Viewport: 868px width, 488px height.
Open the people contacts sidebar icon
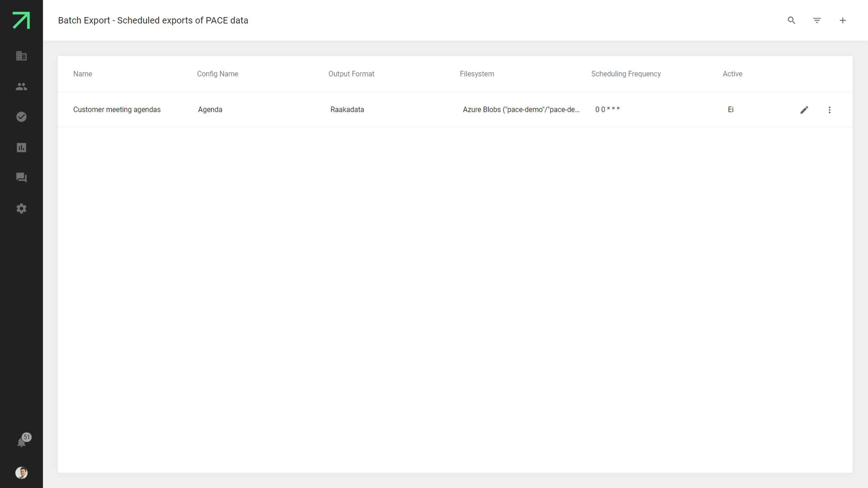[x=21, y=86]
